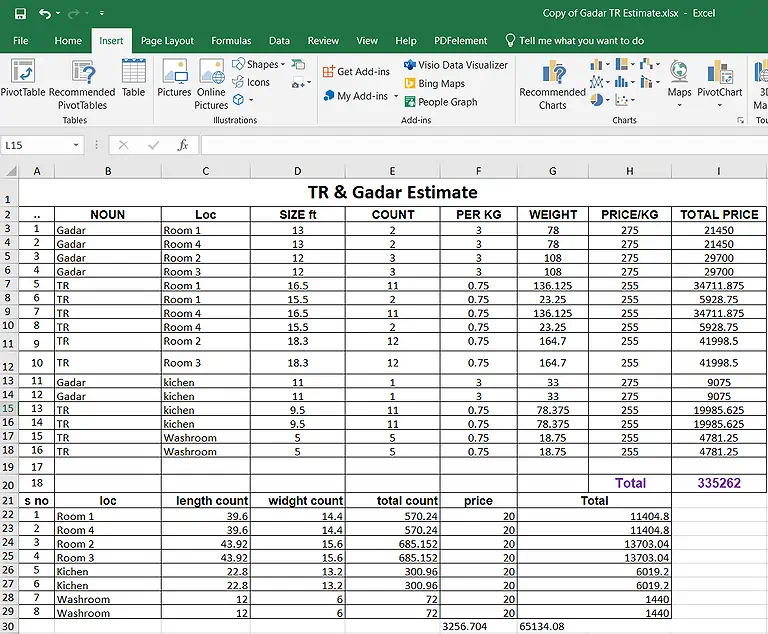Click Get Add-ins
Screen dimensions: 768x634
356,72
